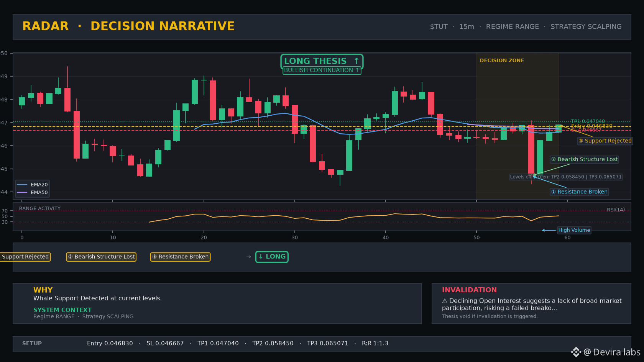Click REGIME RANGE in the header
The height and width of the screenshot is (362, 644).
click(513, 27)
